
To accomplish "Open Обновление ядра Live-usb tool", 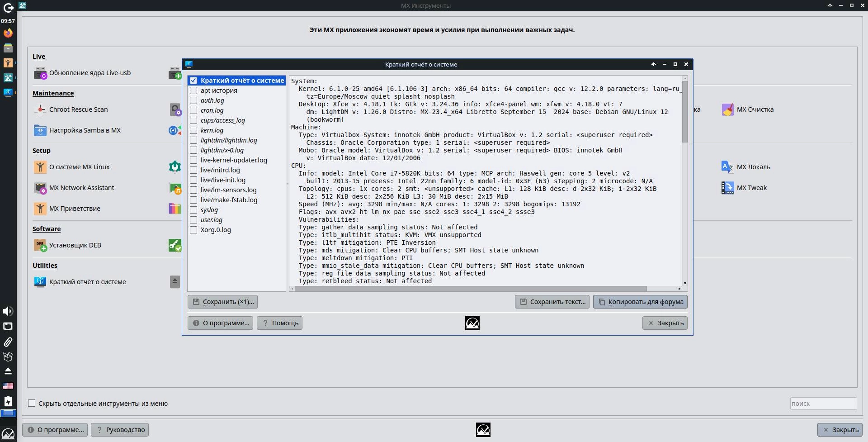I will pyautogui.click(x=82, y=73).
